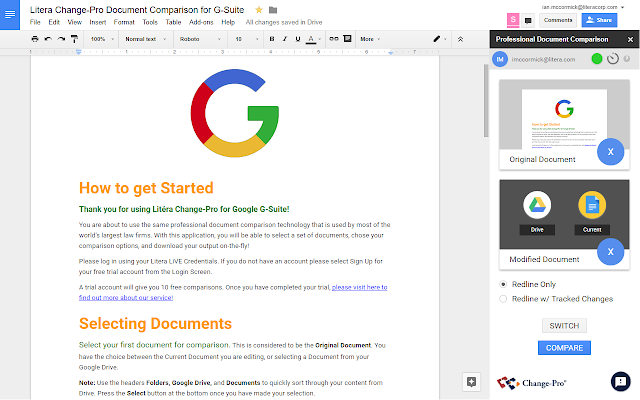This screenshot has width=640, height=400.
Task: Open the Insert menu
Action: click(98, 22)
